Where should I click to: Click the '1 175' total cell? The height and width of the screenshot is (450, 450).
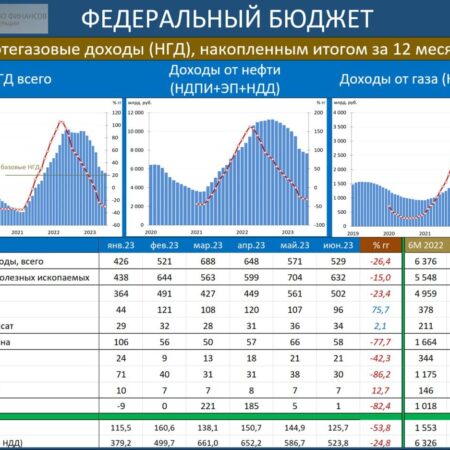click(x=426, y=374)
